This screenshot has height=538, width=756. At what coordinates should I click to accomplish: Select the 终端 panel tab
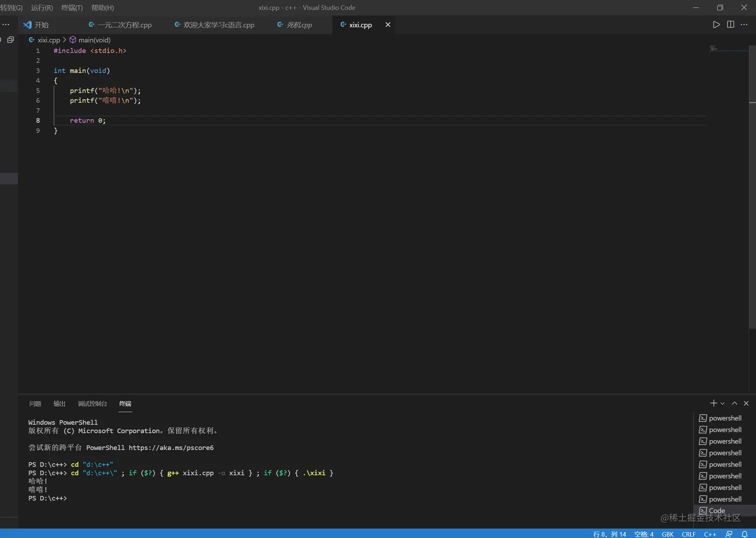(x=125, y=403)
